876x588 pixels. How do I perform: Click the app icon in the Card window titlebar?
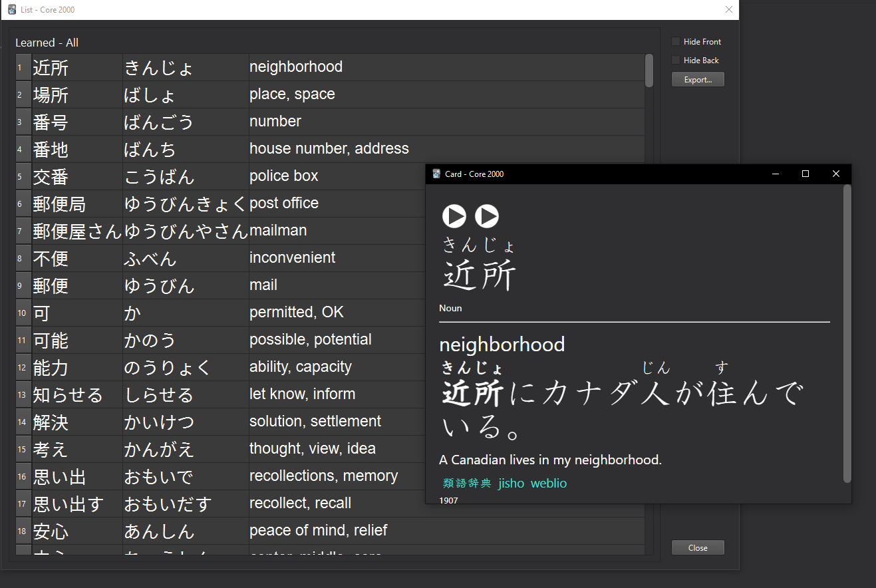click(436, 174)
